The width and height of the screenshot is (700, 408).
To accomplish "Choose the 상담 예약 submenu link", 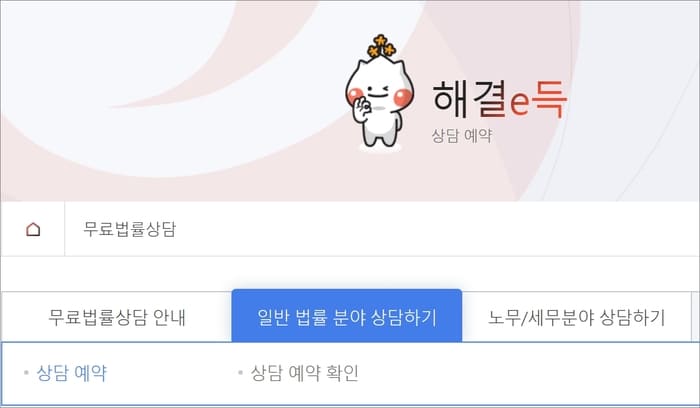I will 71,373.
